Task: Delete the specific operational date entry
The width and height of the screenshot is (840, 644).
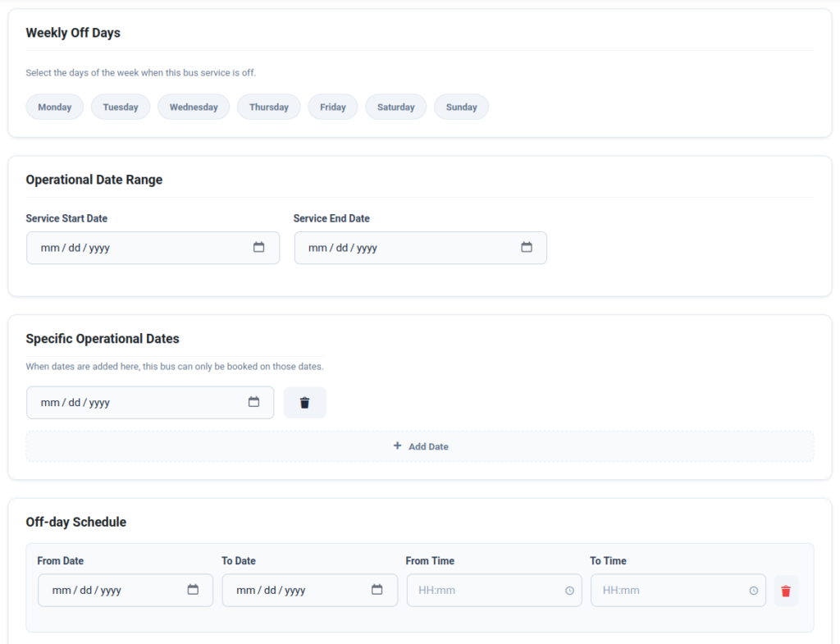Action: coord(305,402)
